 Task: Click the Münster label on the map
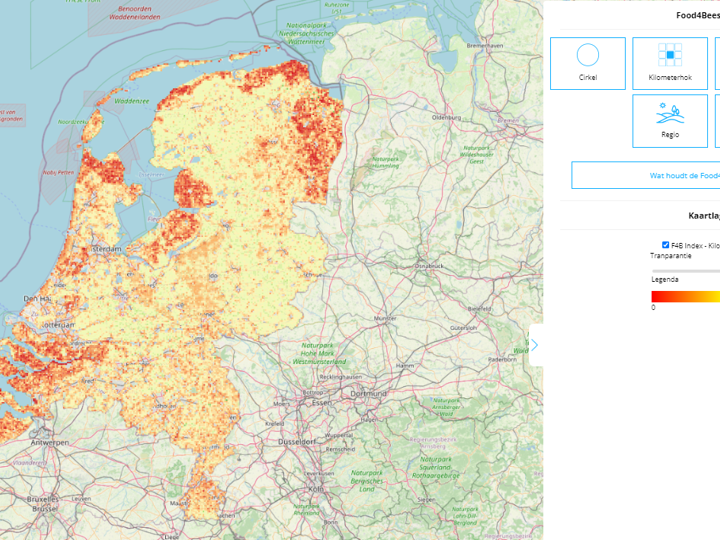[386, 319]
